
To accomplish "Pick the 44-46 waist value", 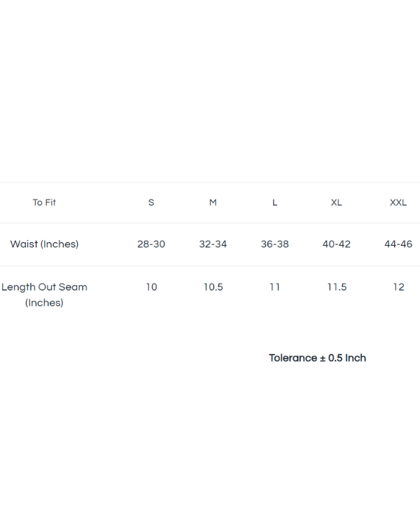I will 398,244.
